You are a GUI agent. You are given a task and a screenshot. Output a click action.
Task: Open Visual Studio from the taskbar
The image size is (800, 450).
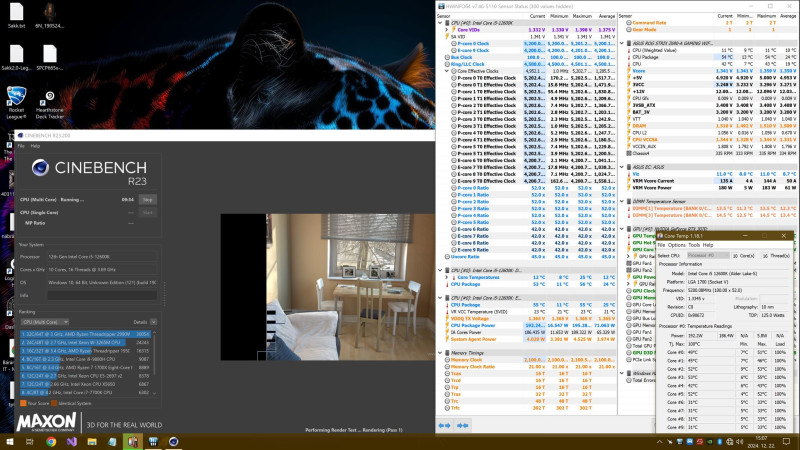click(71, 441)
